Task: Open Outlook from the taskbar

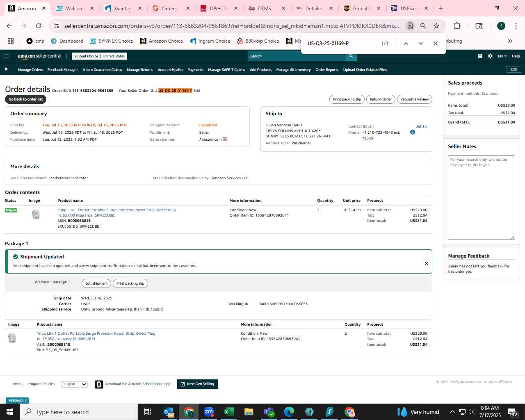Action: 169,412
